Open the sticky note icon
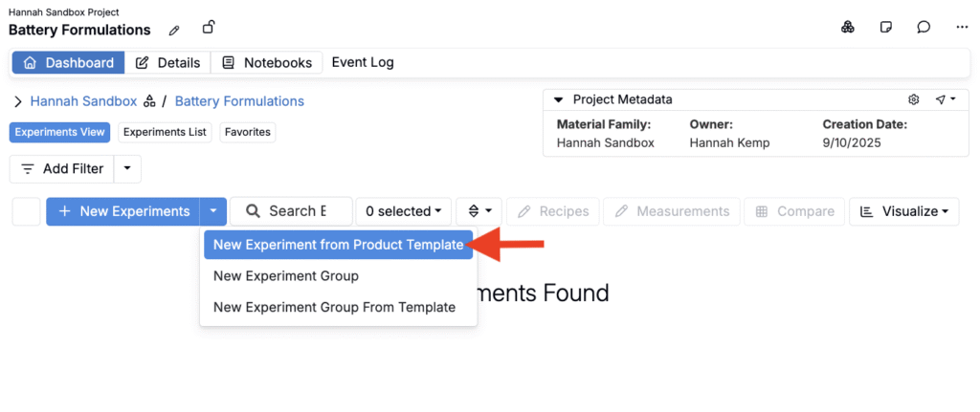The width and height of the screenshot is (980, 412). coord(885,28)
